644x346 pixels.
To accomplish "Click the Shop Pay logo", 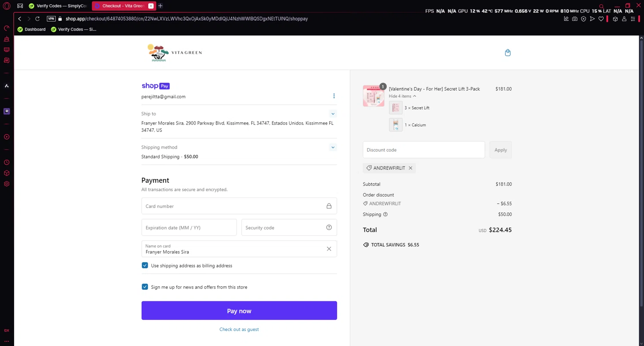I will point(155,86).
